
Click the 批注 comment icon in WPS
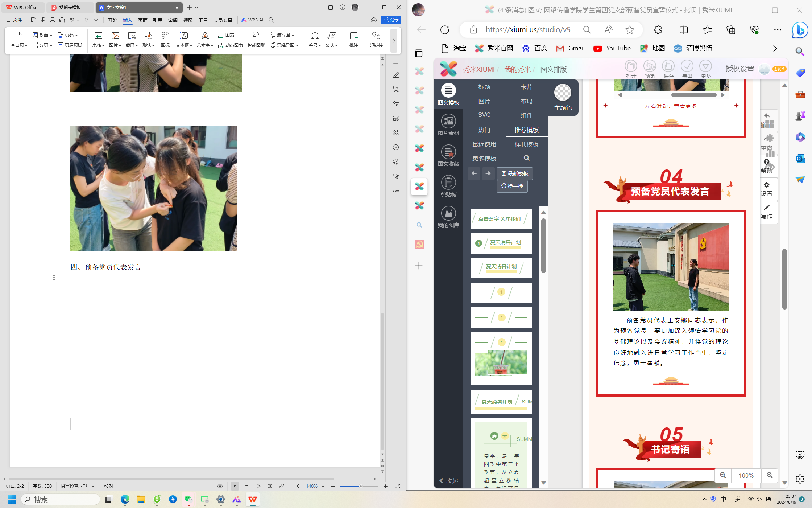click(353, 40)
